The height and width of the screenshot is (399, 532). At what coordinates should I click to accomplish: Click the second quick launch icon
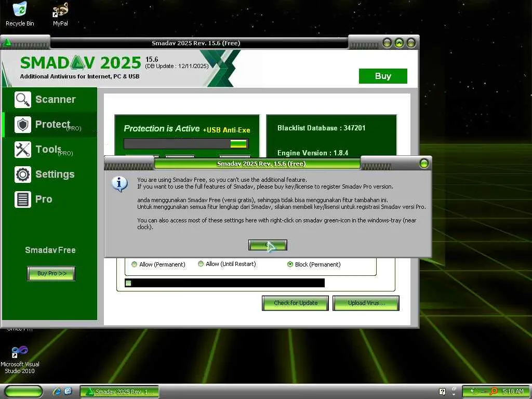coord(68,391)
